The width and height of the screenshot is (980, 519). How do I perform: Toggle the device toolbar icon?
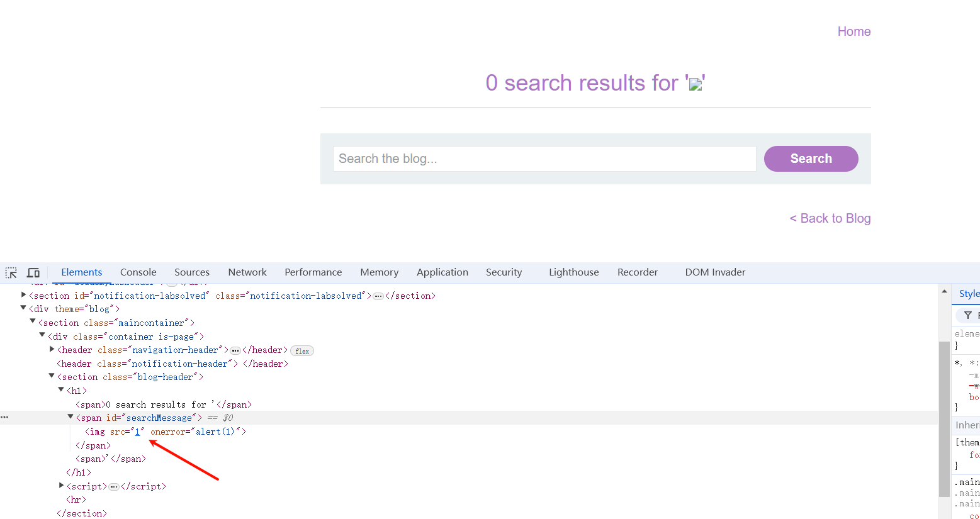(x=33, y=272)
